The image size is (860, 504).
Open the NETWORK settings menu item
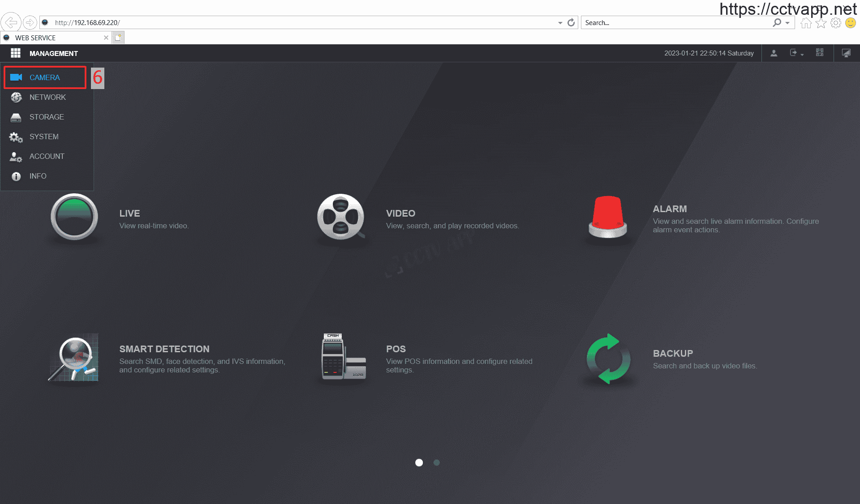click(47, 97)
